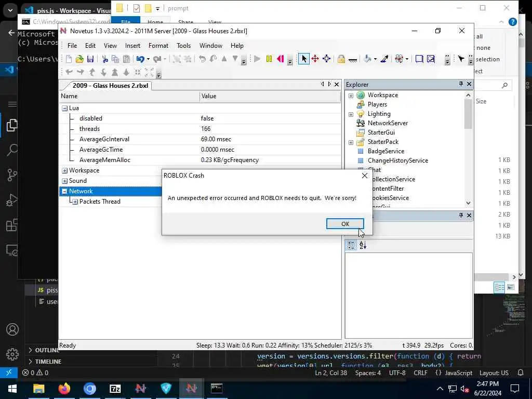This screenshot has width=532, height=399.
Task: Open VS Code Source Control view
Action: pos(12,175)
